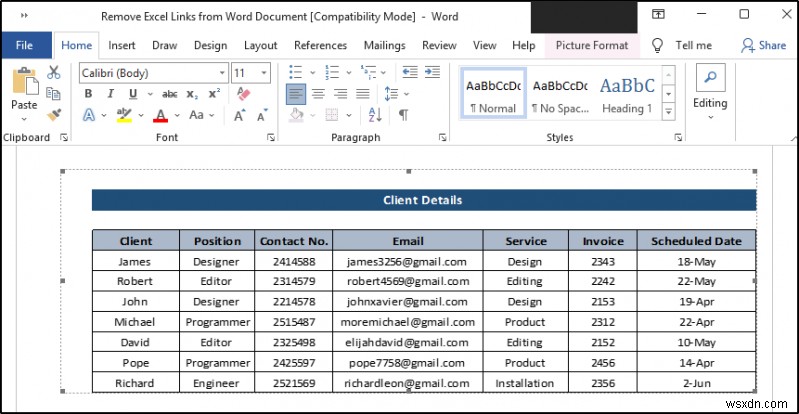This screenshot has height=414, width=799.
Task: Expand the Styles gallery More arrow
Action: coord(669,111)
